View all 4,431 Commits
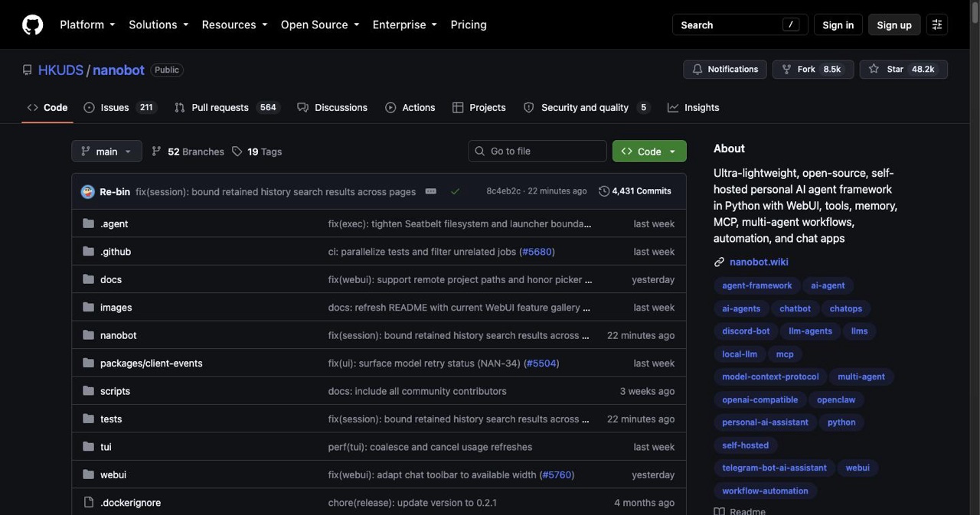Image resolution: width=980 pixels, height=515 pixels. (635, 191)
